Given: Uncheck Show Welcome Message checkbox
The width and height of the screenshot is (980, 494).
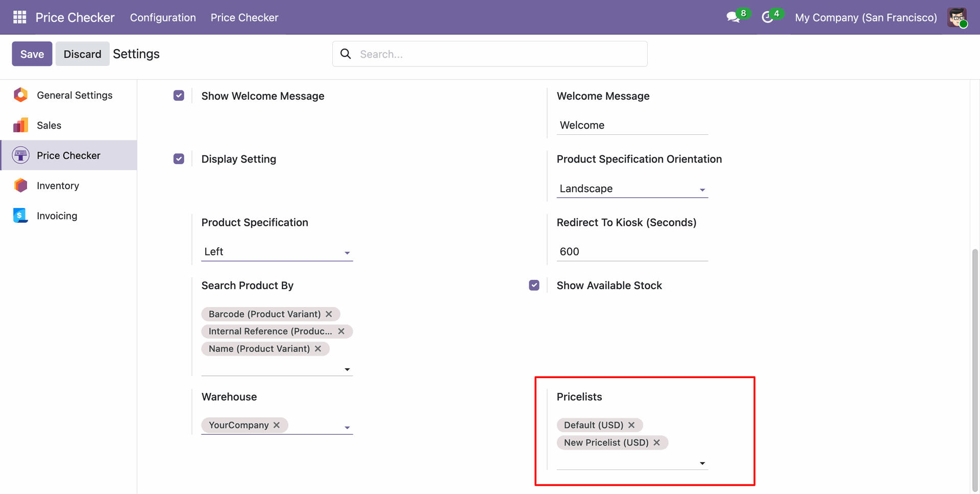Looking at the screenshot, I should tap(179, 96).
